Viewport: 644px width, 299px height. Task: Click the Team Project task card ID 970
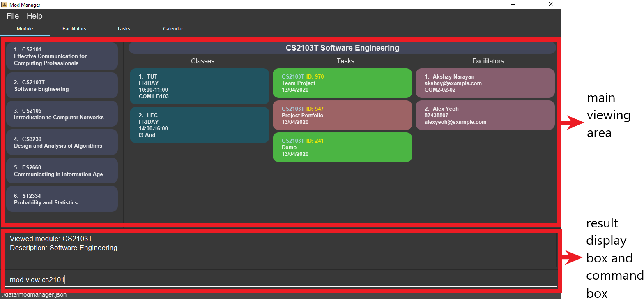(x=343, y=83)
